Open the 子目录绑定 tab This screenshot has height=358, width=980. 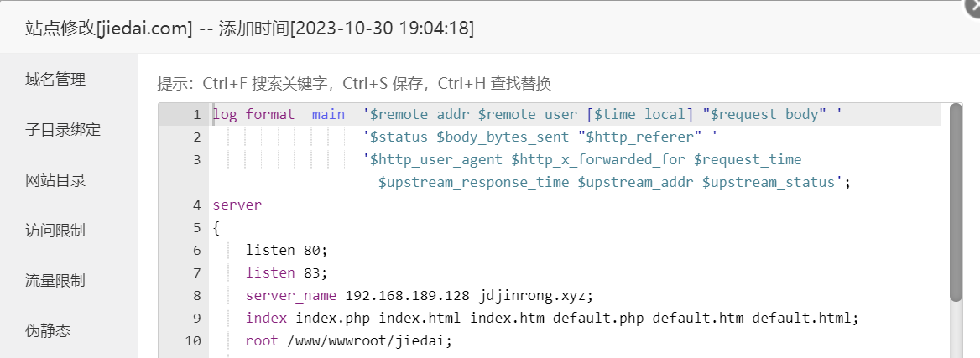pos(63,130)
